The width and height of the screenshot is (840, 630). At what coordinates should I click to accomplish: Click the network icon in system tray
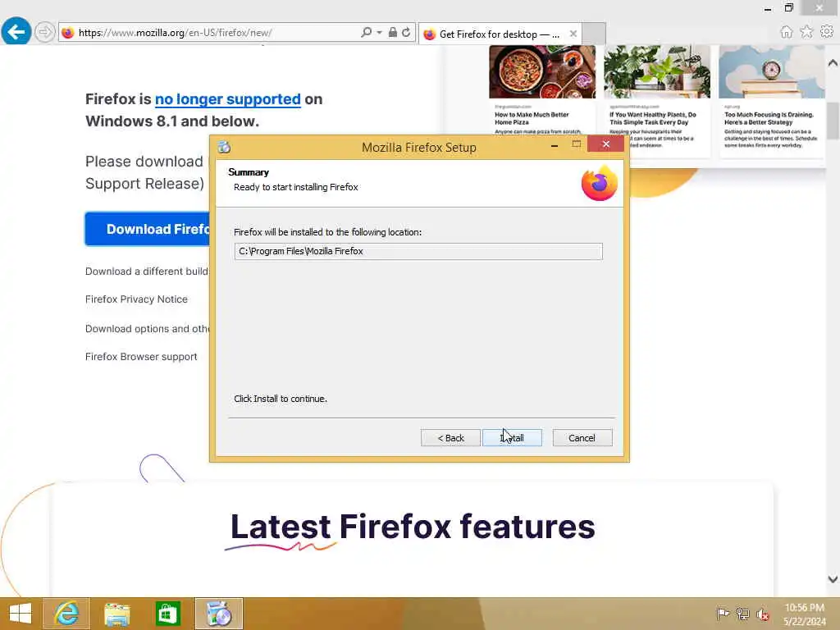point(742,614)
